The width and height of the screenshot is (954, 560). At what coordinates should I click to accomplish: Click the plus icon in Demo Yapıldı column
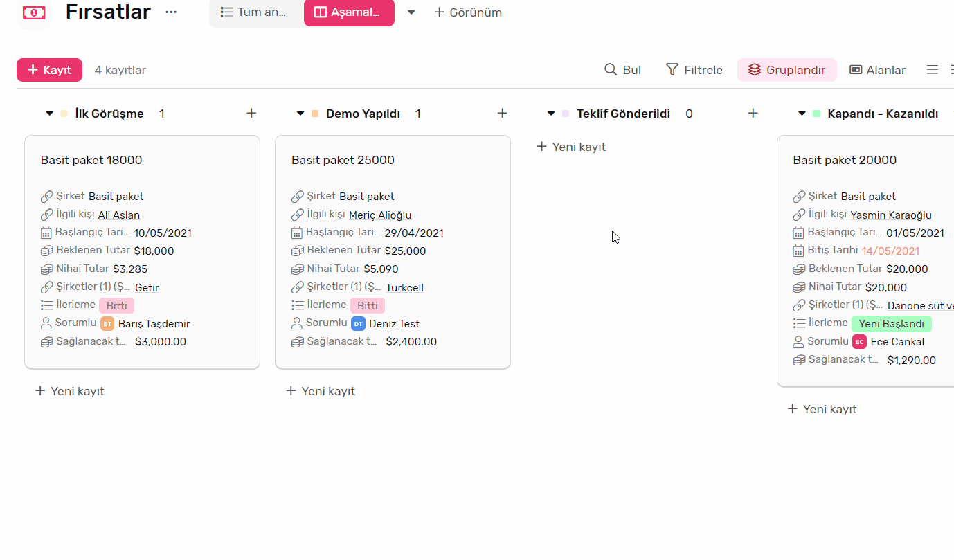click(x=503, y=113)
